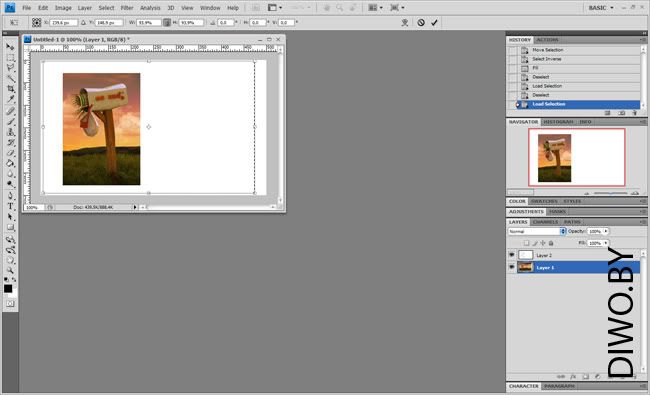
Task: Open the Arrange Documents dropdown
Action: click(x=376, y=7)
